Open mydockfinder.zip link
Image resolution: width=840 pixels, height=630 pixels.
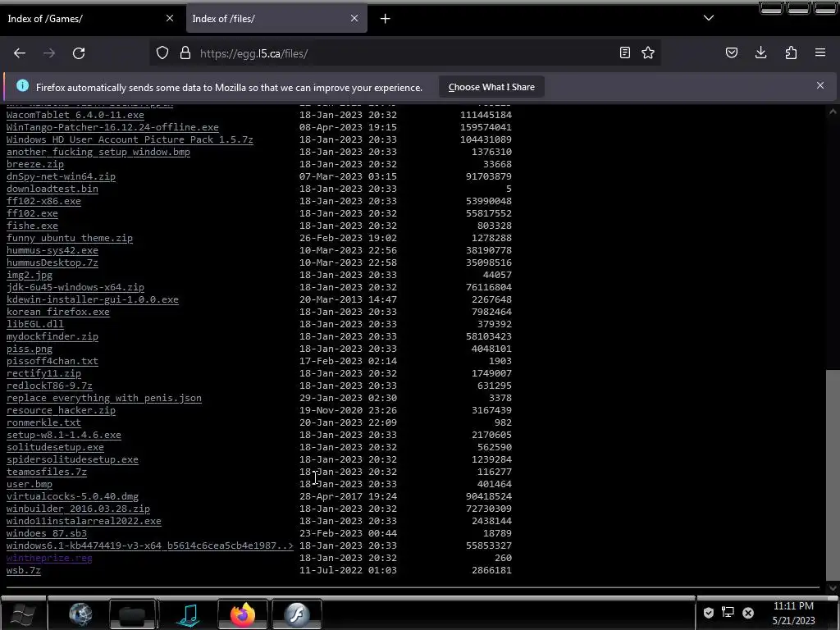52,336
